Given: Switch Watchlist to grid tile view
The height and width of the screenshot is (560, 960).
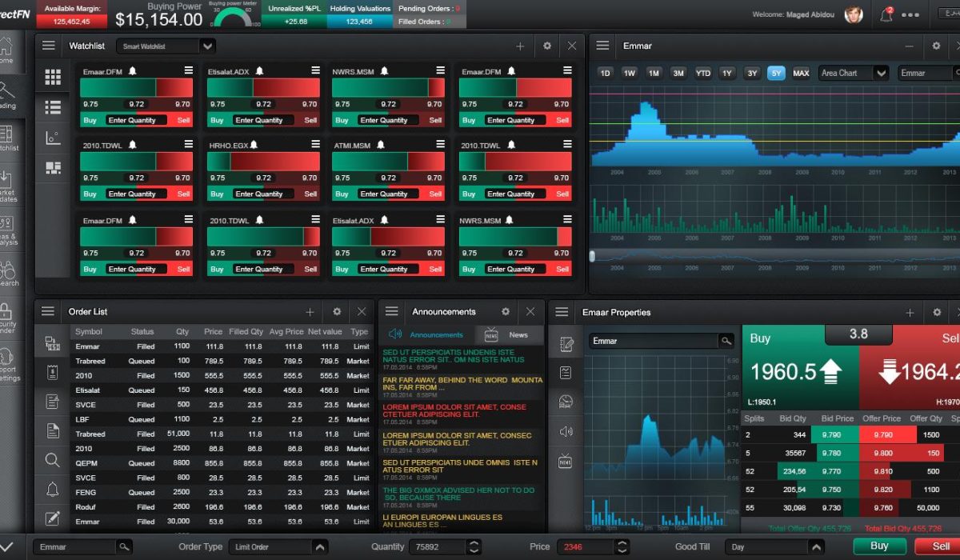Looking at the screenshot, I should 53,77.
